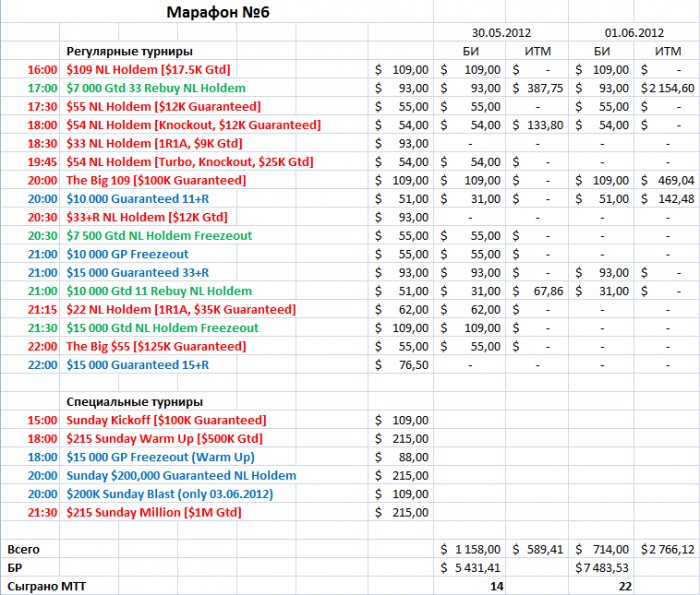Viewport: 700px width, 595px height.
Task: Click "$22 NL Holdem [1R1A, $35K Guaranteed]"
Action: (x=181, y=309)
